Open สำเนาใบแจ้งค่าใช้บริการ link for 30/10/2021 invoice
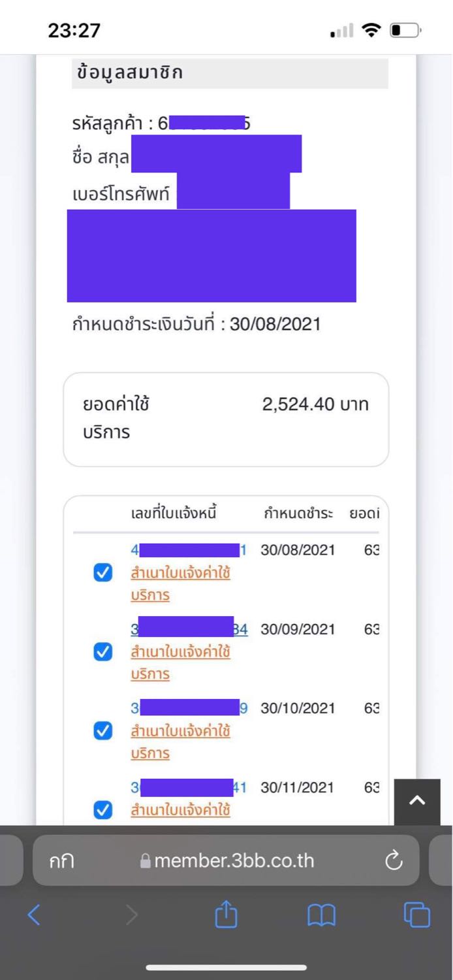The height and width of the screenshot is (980, 453). click(181, 742)
